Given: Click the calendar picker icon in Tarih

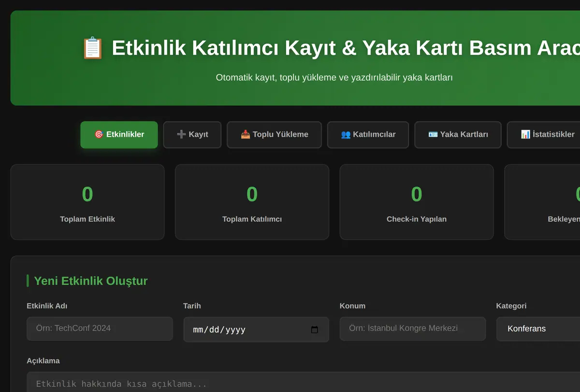Looking at the screenshot, I should pos(315,330).
